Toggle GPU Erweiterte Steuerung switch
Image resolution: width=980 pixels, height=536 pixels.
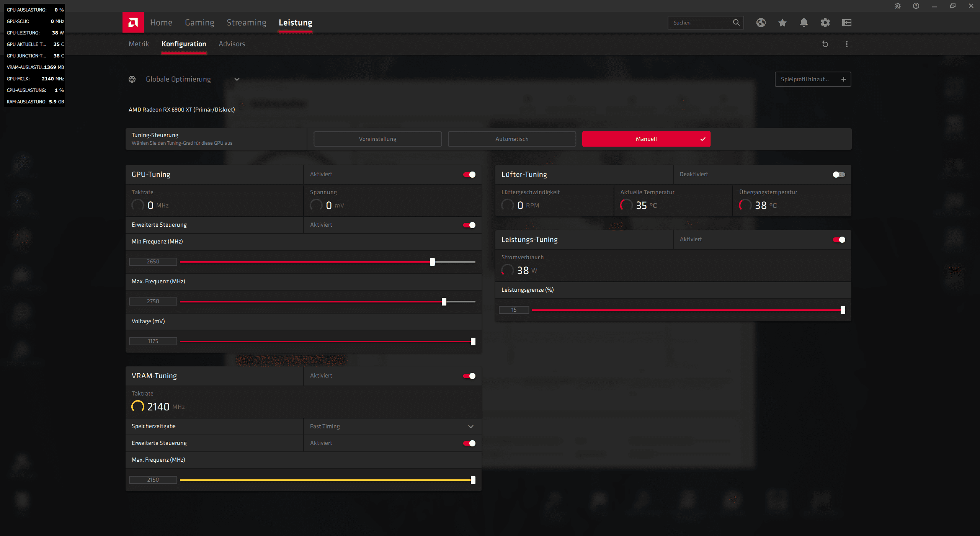click(x=469, y=225)
